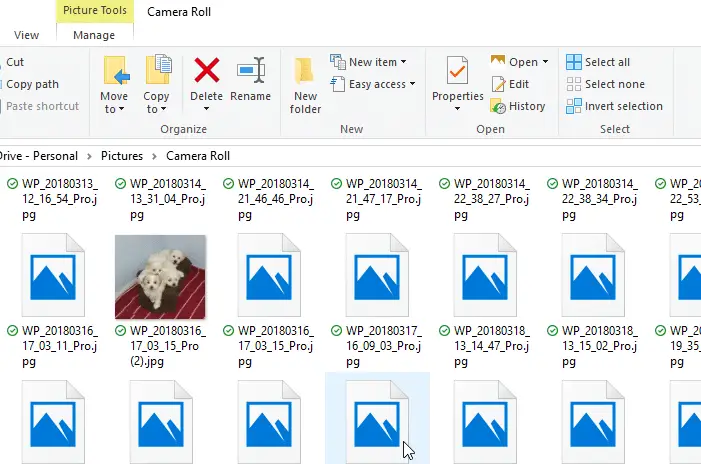Select image file icon above WP_20180317_16_09_03_Pro.jpg
Viewport: 701px width, 464px height.
(377, 275)
